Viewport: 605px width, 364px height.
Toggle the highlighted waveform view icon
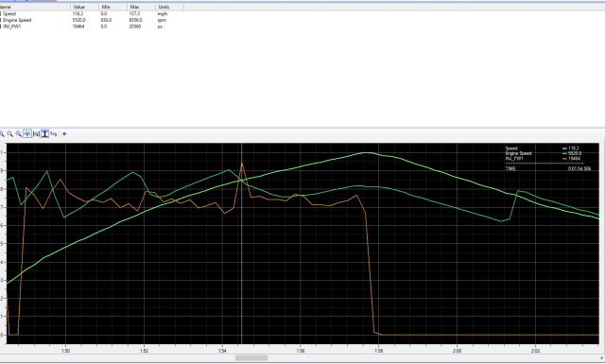tap(27, 134)
